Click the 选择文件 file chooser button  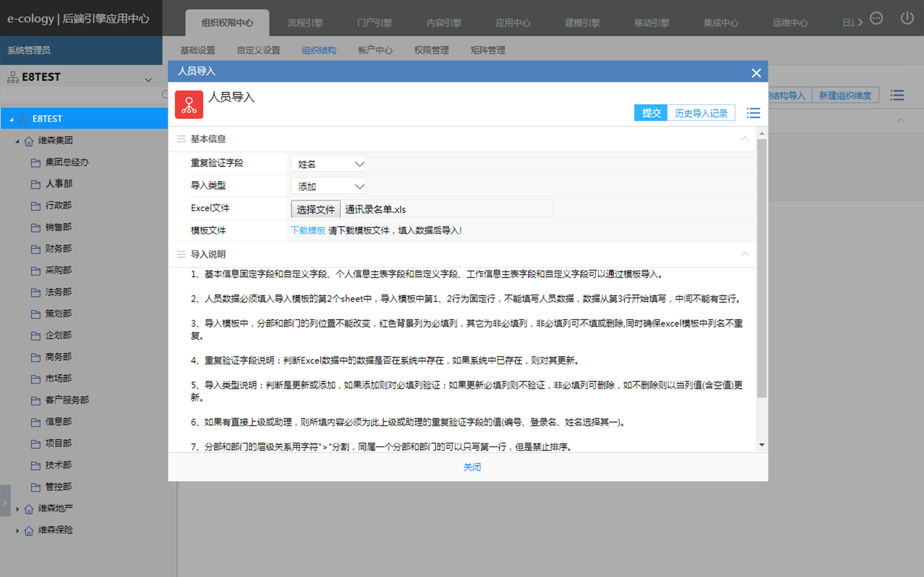[x=315, y=209]
